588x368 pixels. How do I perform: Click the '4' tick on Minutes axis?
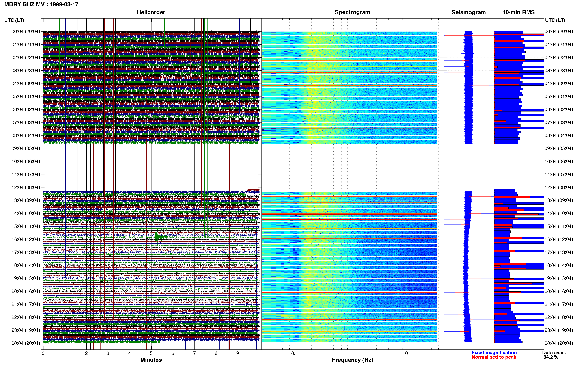tap(130, 353)
